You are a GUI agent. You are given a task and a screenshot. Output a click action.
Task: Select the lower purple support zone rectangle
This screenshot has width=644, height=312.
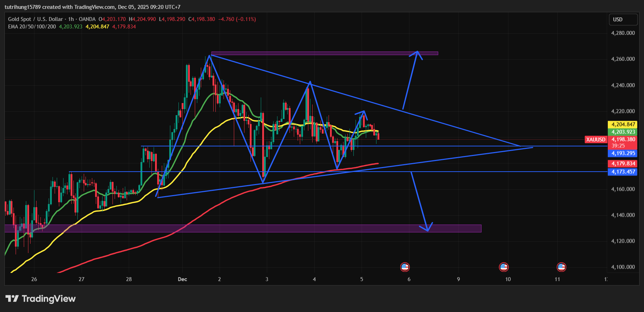(243, 228)
